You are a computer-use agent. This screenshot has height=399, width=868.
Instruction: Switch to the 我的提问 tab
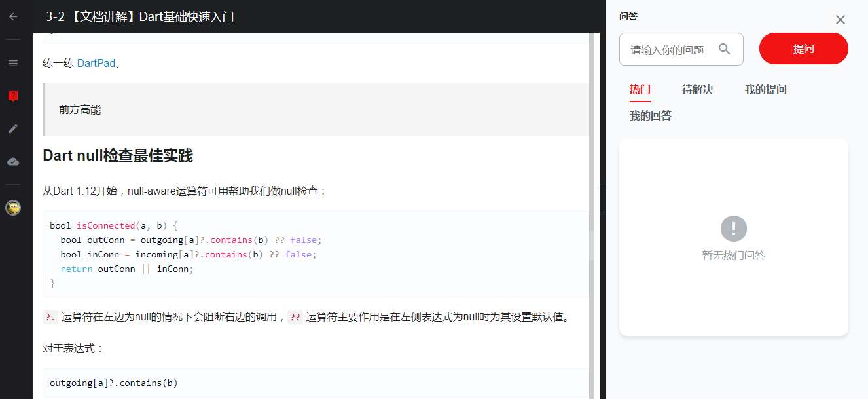coord(766,90)
